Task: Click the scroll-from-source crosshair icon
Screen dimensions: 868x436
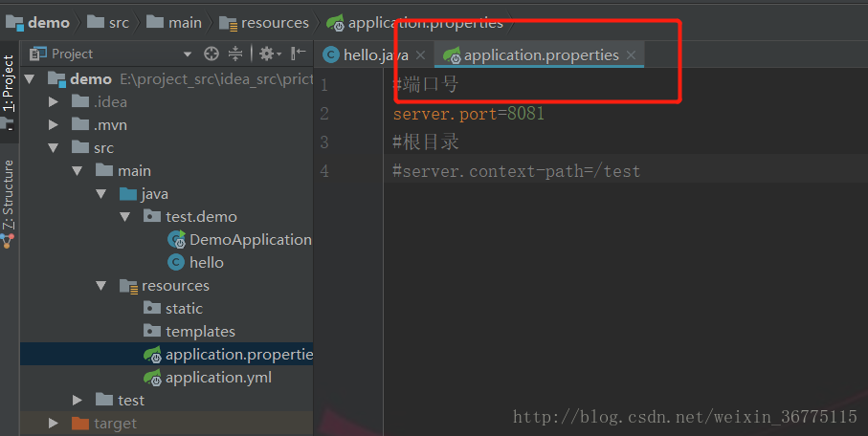Action: pos(211,54)
